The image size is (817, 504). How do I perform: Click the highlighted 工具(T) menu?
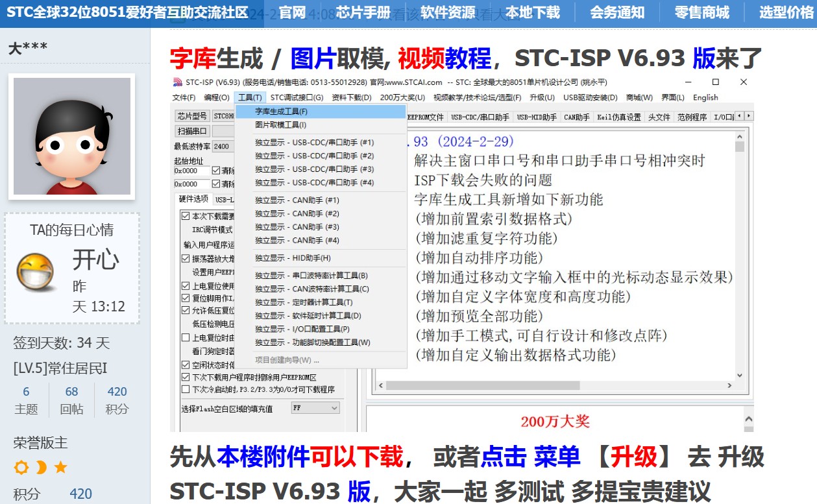point(250,97)
